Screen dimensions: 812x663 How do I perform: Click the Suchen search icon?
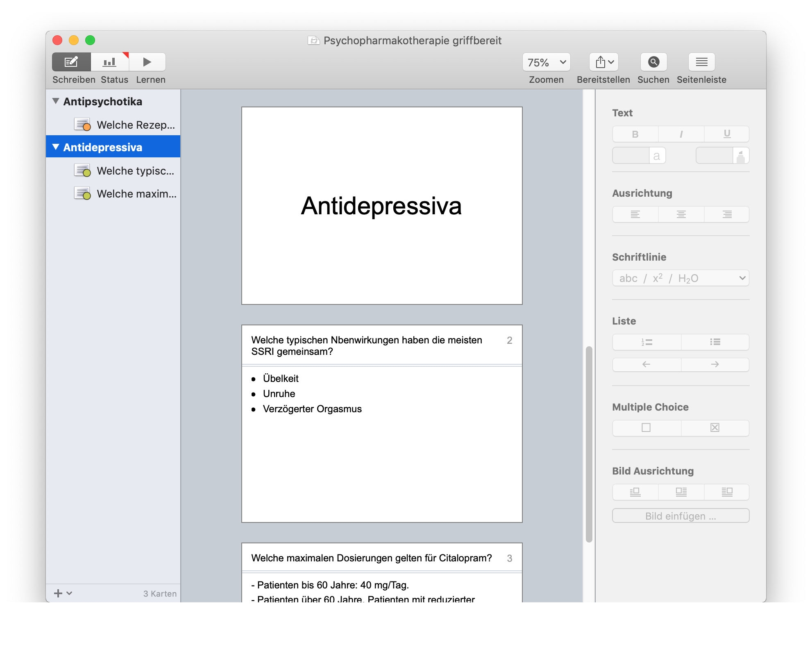[653, 62]
